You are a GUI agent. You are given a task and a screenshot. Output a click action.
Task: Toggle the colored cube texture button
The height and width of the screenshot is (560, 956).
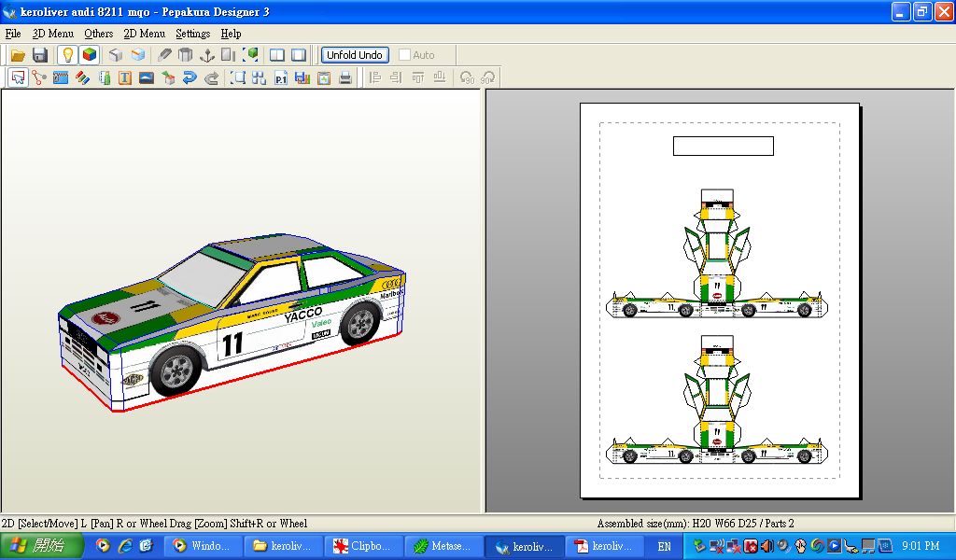[89, 55]
